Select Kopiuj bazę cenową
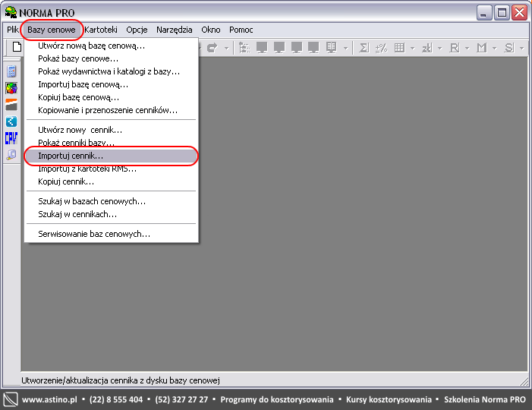This screenshot has width=532, height=410. 112,97
